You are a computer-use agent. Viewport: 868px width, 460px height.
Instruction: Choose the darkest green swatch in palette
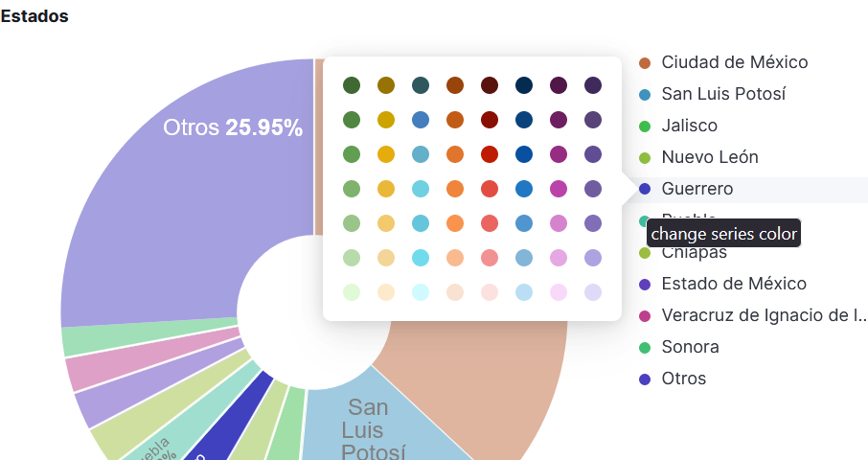pyautogui.click(x=352, y=85)
